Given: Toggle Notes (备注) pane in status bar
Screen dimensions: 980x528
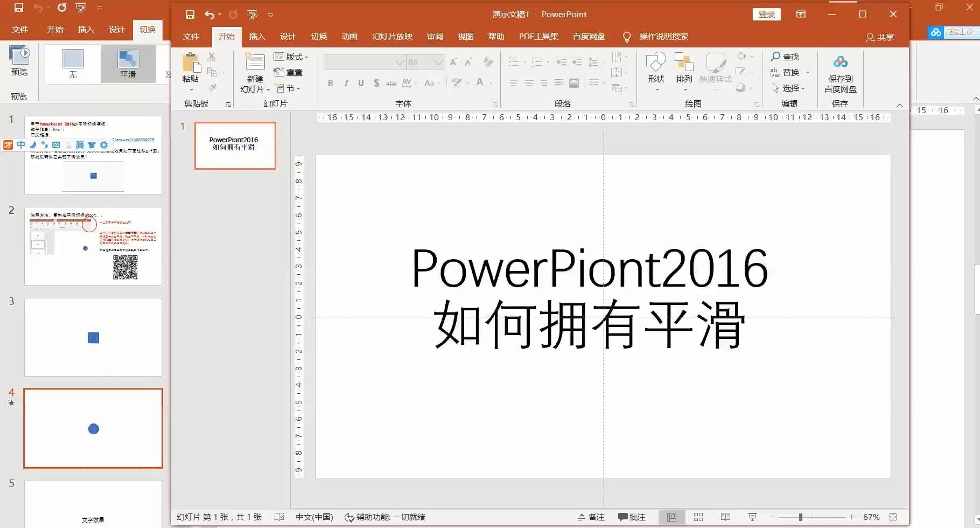Looking at the screenshot, I should pyautogui.click(x=591, y=517).
